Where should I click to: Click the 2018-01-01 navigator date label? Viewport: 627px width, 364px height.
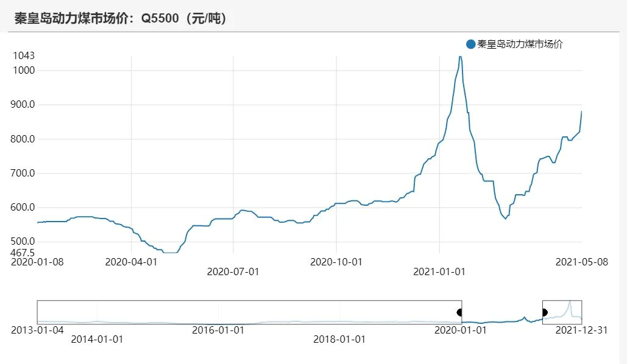[x=339, y=339]
